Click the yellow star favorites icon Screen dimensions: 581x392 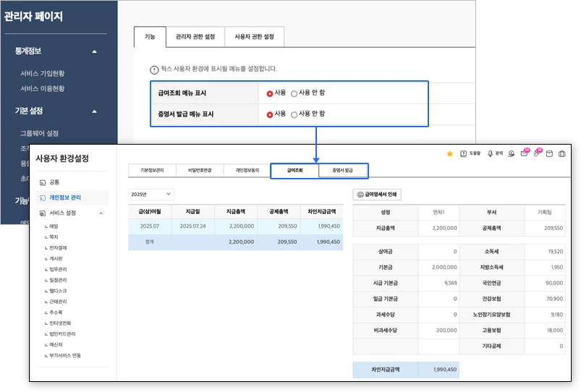click(450, 153)
